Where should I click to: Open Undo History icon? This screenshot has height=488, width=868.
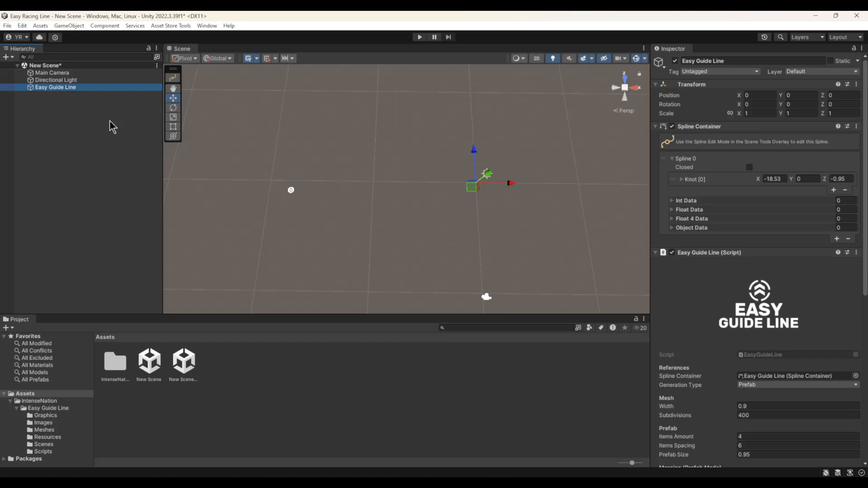coord(764,37)
